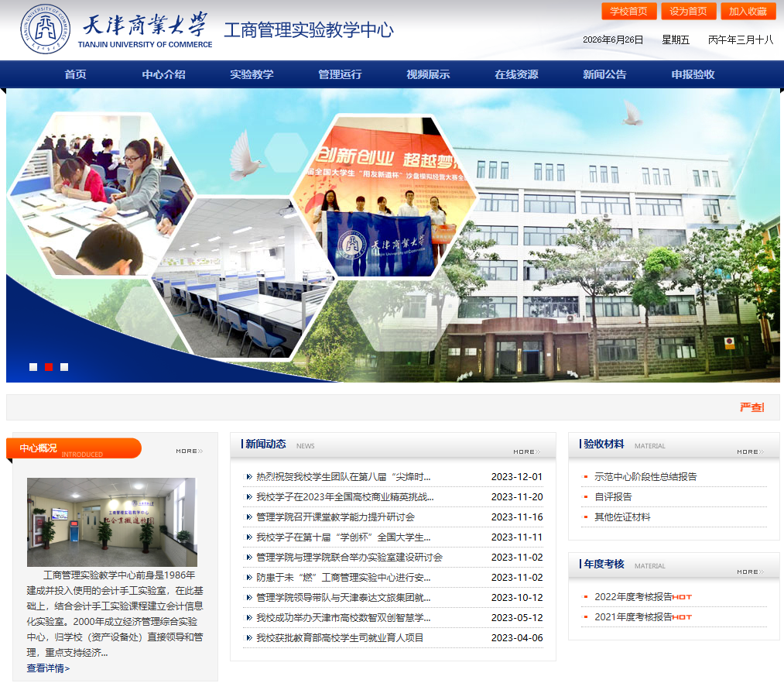Open the 实验教学 menu item
The height and width of the screenshot is (690, 784).
pos(252,74)
